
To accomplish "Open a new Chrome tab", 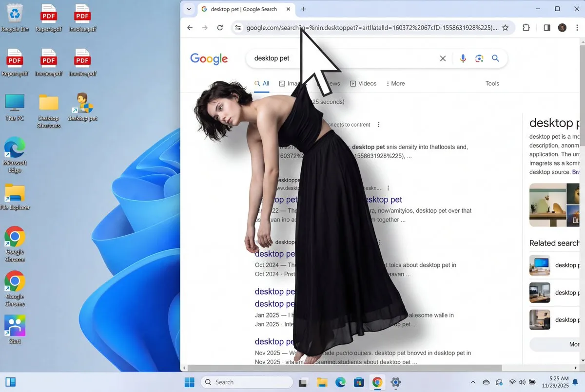I will [x=304, y=9].
